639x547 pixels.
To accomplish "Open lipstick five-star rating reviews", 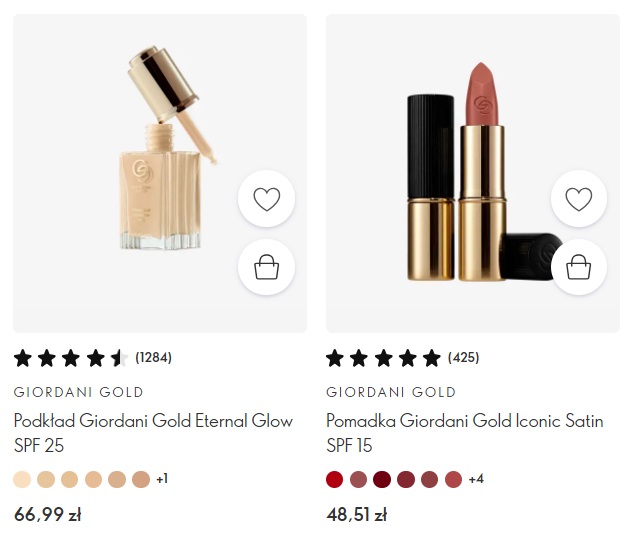I will click(x=383, y=358).
